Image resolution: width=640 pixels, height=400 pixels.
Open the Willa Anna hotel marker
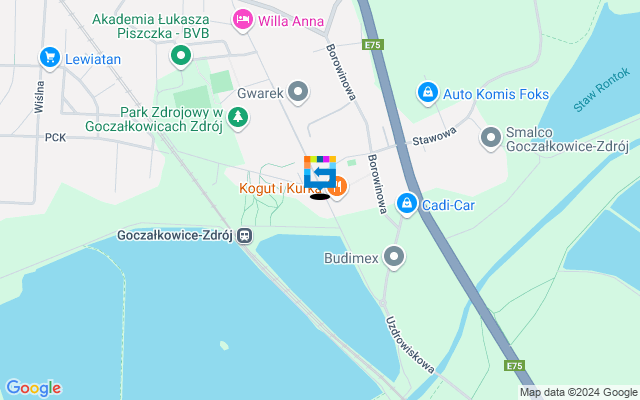tap(242, 21)
